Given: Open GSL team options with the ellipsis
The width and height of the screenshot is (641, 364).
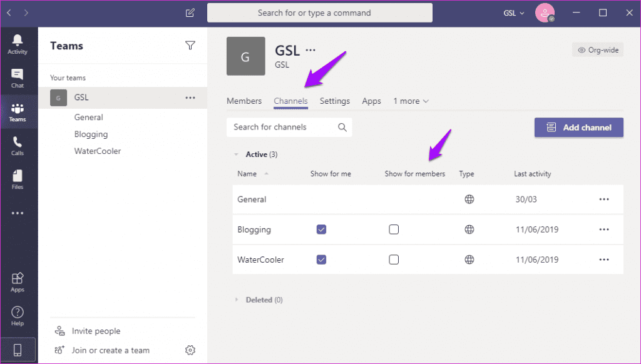Looking at the screenshot, I should (189, 97).
